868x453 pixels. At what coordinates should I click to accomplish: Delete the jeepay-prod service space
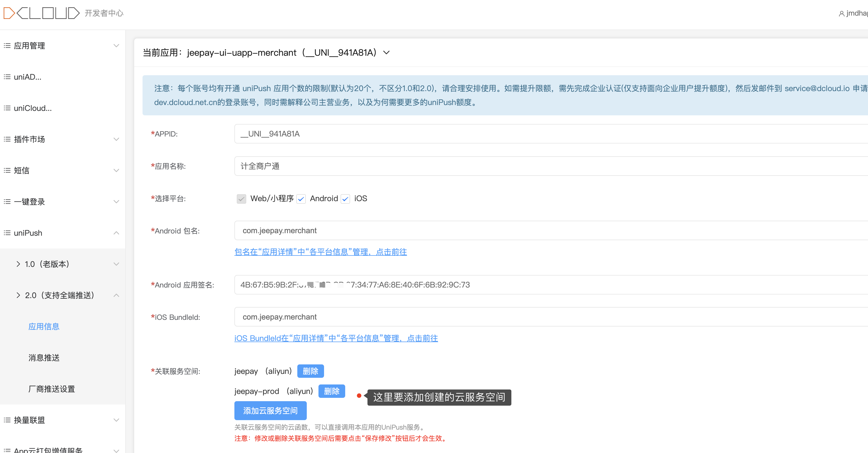point(331,391)
